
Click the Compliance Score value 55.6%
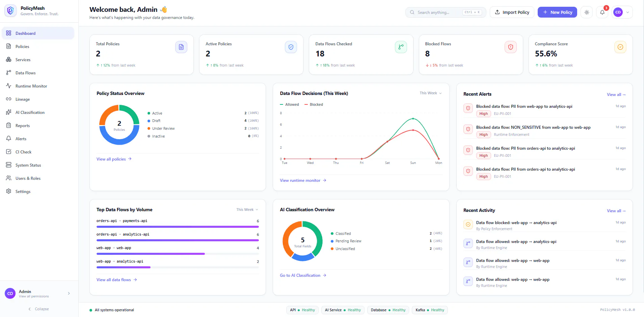tap(546, 54)
